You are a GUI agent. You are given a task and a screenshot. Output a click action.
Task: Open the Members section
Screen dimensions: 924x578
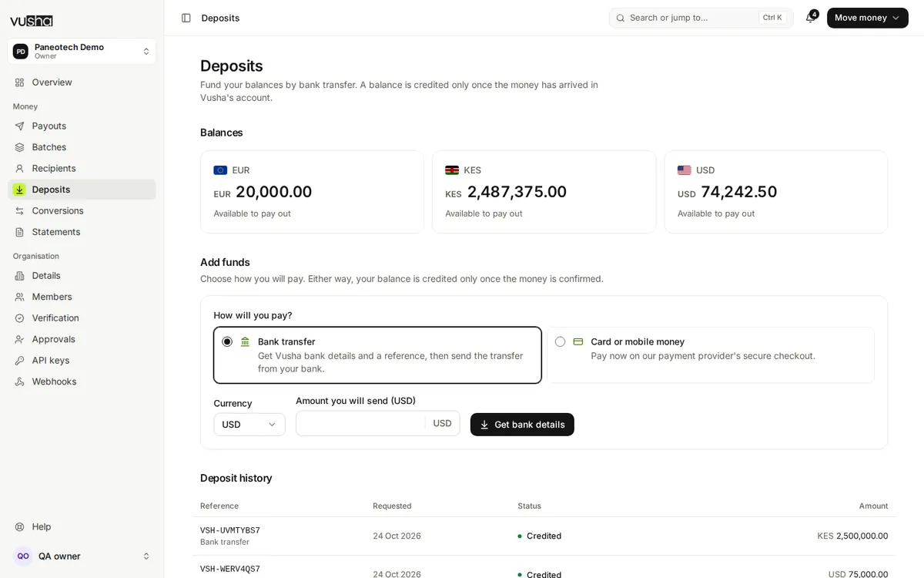pyautogui.click(x=82, y=297)
